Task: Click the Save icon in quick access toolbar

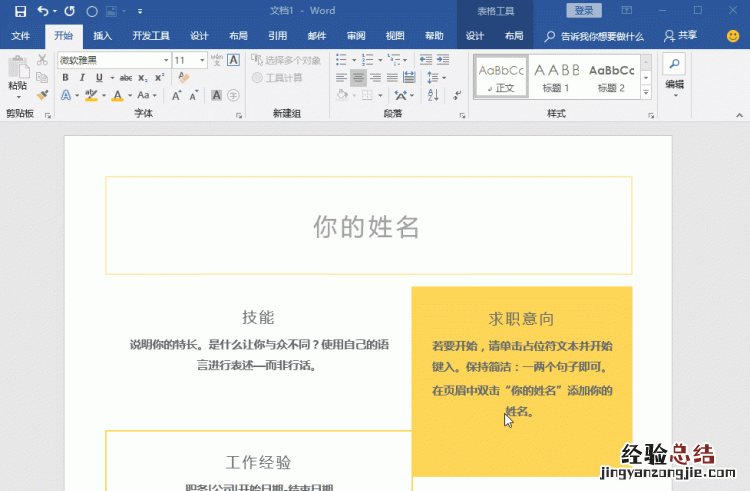Action: tap(20, 11)
